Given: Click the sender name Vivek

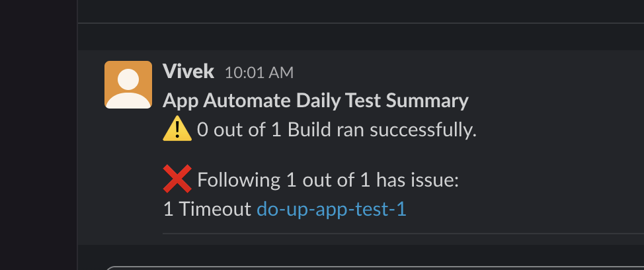Looking at the screenshot, I should 188,71.
